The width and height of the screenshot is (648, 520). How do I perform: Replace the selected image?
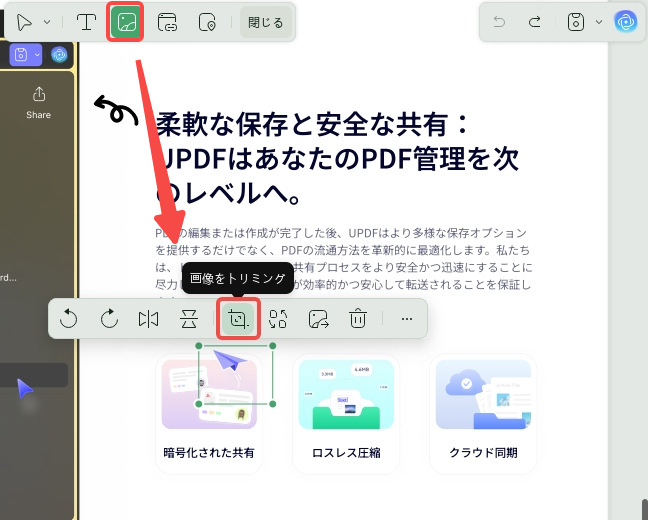coord(278,319)
